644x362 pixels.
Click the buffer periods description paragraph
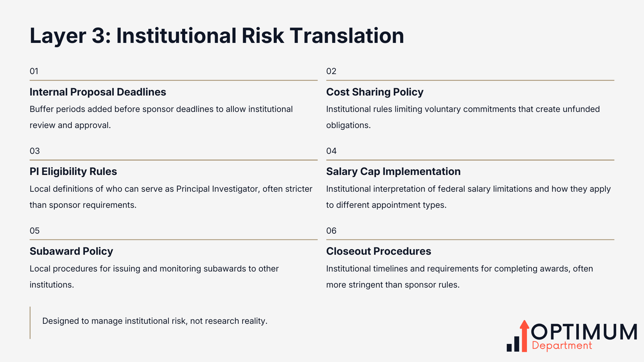click(161, 117)
